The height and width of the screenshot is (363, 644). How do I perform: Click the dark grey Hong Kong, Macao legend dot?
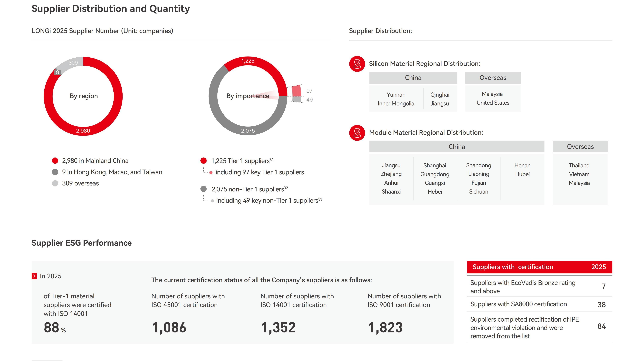click(55, 172)
